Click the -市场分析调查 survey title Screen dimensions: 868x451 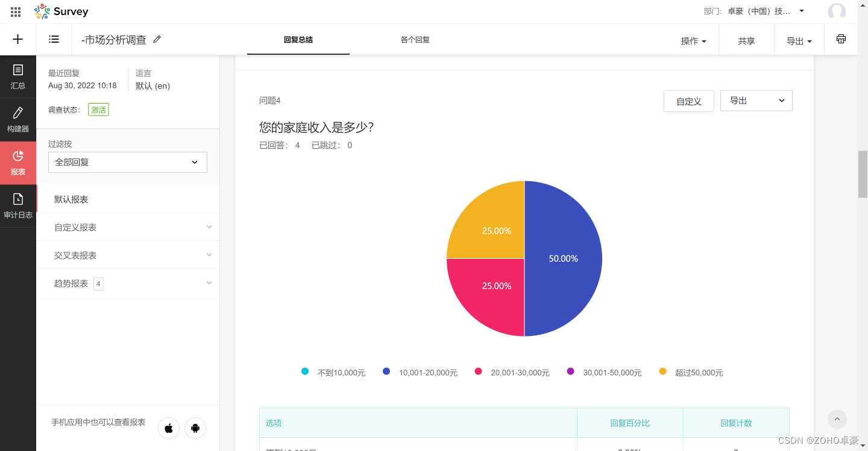pos(114,40)
